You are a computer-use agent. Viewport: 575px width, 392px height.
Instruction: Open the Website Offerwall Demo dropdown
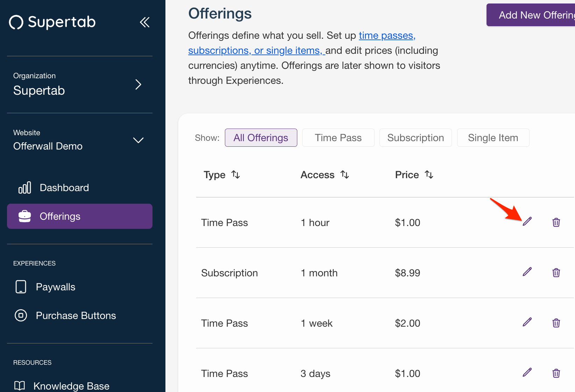pos(138,140)
